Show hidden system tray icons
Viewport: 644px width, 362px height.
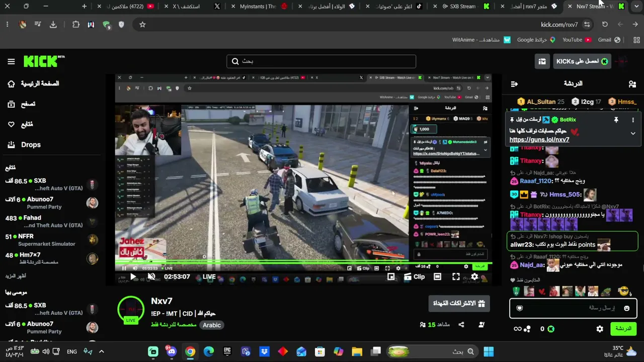click(101, 351)
